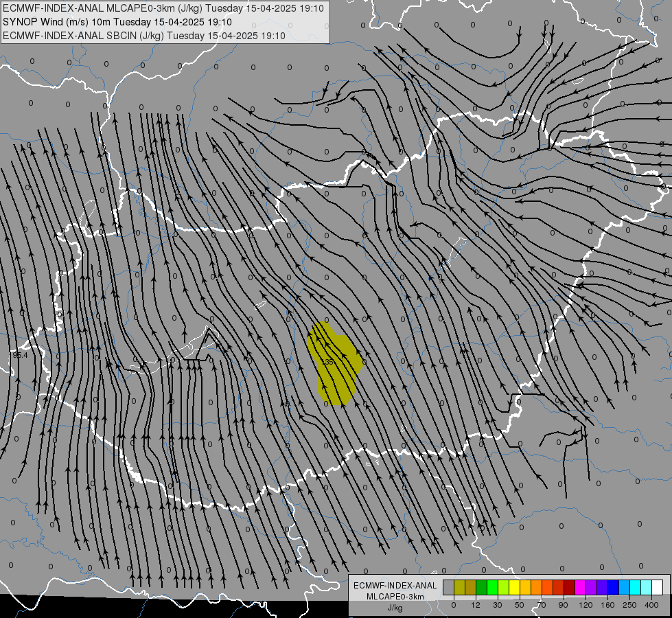
Task: Click the 400 tick label on colorbar
Action: coord(651,605)
